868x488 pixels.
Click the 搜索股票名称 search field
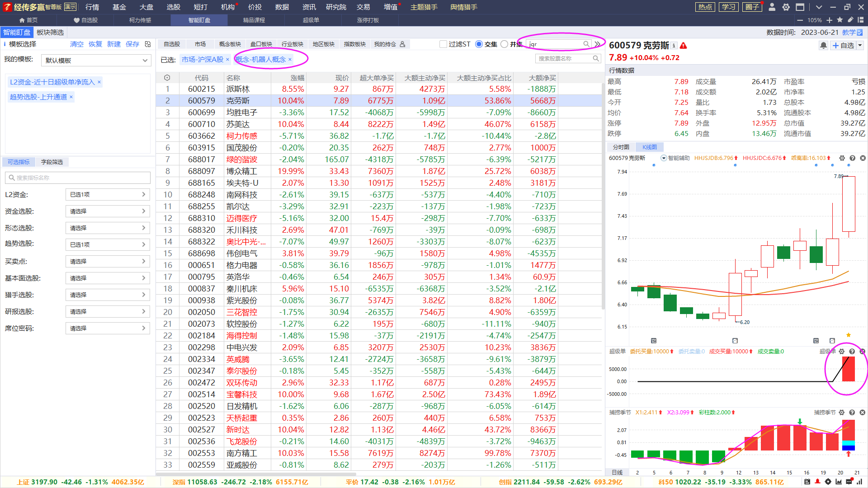pyautogui.click(x=568, y=58)
